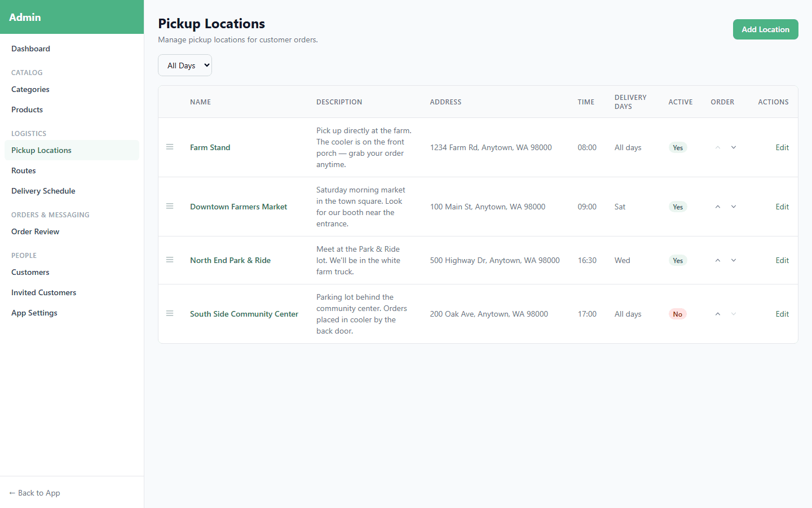
Task: Move South Side Community Center up one position
Action: tap(718, 313)
